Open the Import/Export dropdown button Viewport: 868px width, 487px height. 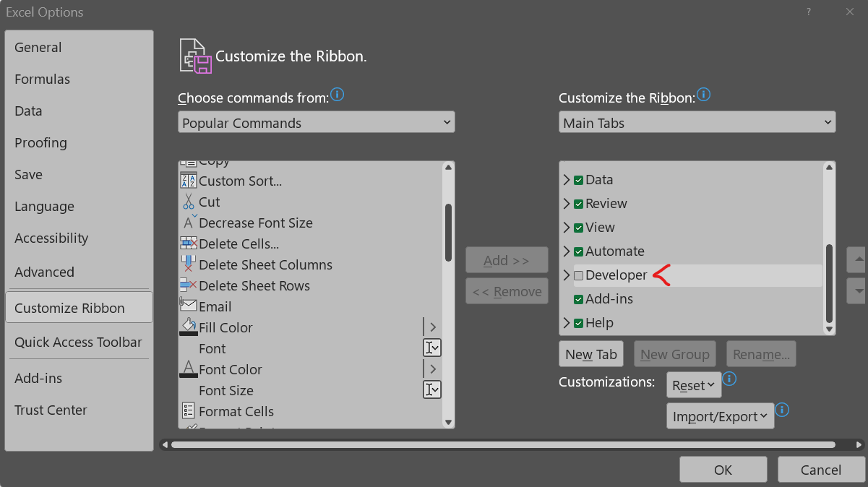click(720, 416)
